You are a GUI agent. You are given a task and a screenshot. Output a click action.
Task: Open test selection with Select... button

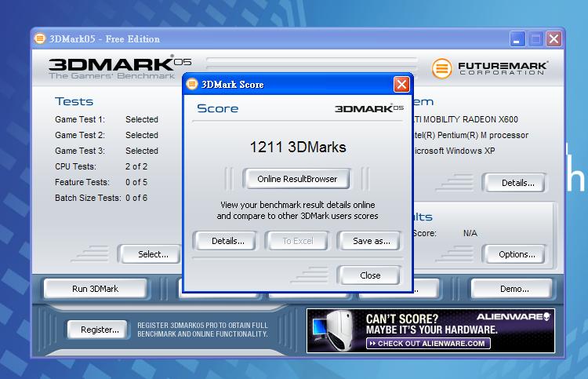pyautogui.click(x=153, y=254)
